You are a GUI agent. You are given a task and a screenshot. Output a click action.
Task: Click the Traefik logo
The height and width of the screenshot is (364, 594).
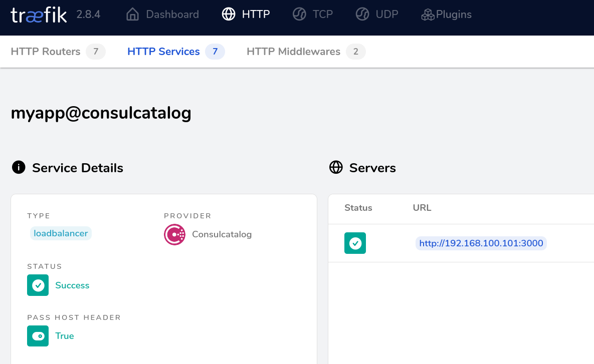[39, 15]
